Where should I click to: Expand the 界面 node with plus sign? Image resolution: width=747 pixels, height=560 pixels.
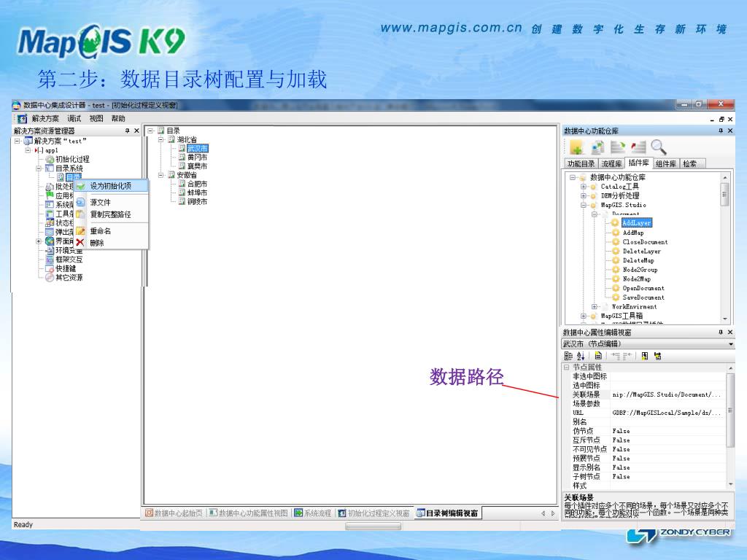click(x=39, y=241)
